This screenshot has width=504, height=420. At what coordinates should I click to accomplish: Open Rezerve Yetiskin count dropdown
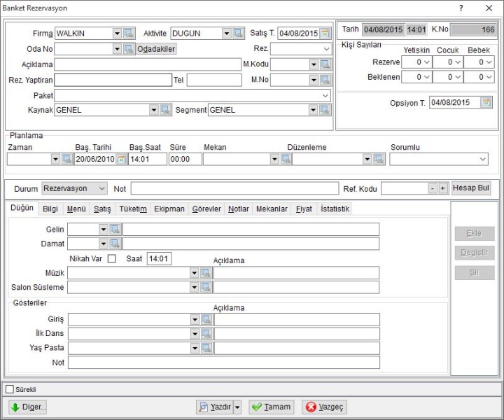[427, 62]
